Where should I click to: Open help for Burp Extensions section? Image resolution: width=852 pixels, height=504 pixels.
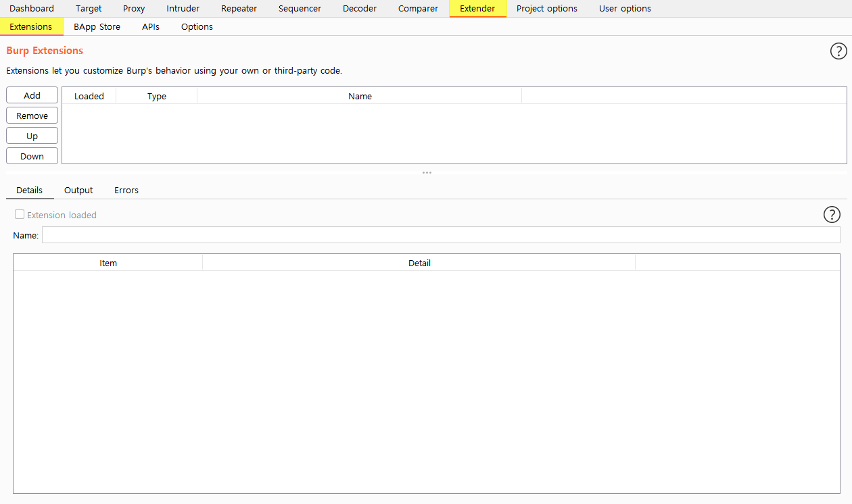coord(838,51)
